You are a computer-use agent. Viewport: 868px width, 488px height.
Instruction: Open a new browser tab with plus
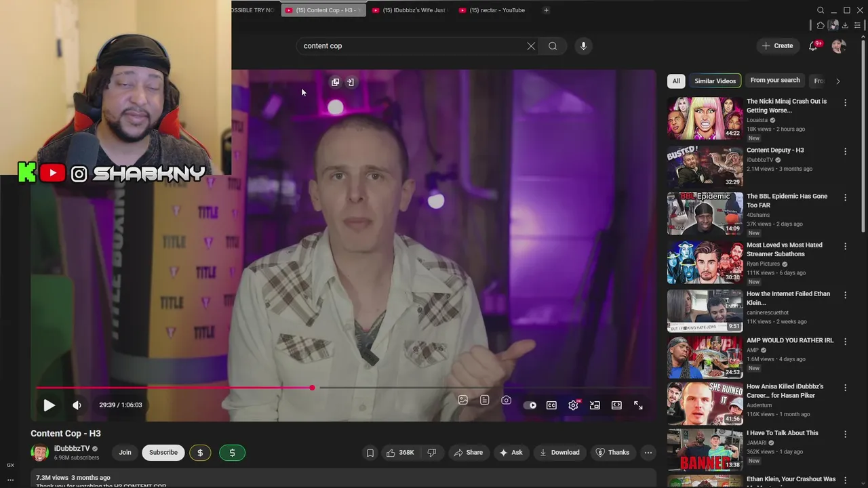(546, 10)
